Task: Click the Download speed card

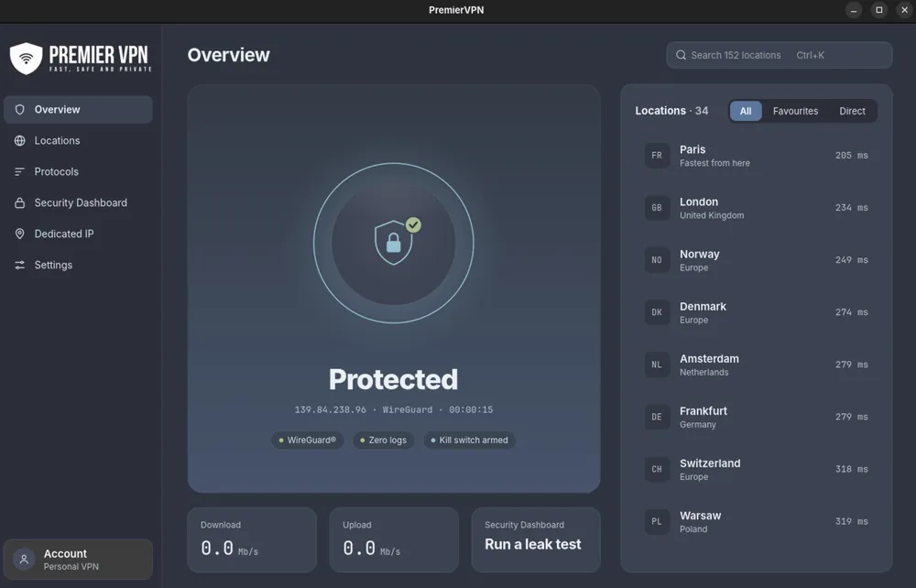Action: click(252, 539)
